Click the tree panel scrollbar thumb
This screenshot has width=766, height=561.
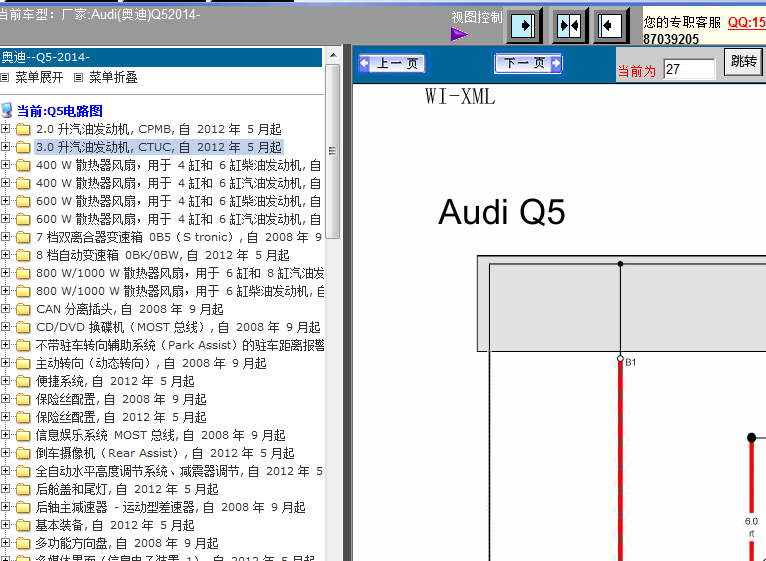tap(333, 151)
